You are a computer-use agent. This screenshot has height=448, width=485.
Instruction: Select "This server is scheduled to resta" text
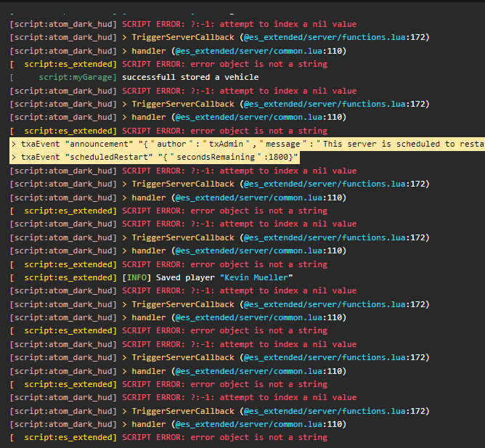tap(404, 144)
